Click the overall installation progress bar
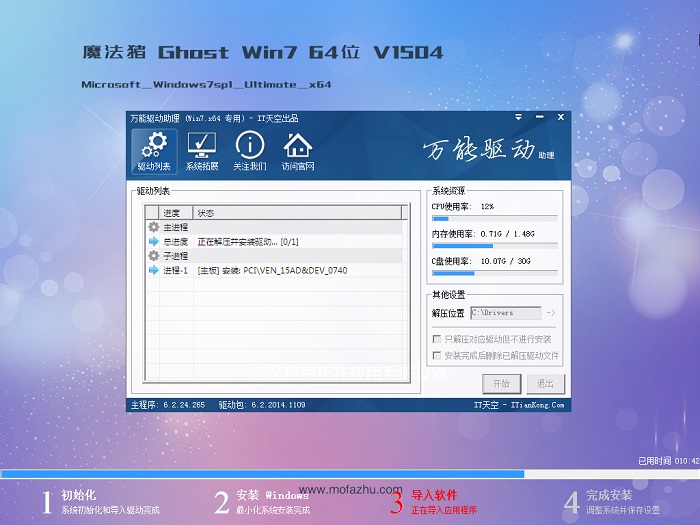The width and height of the screenshot is (700, 525). click(x=350, y=474)
